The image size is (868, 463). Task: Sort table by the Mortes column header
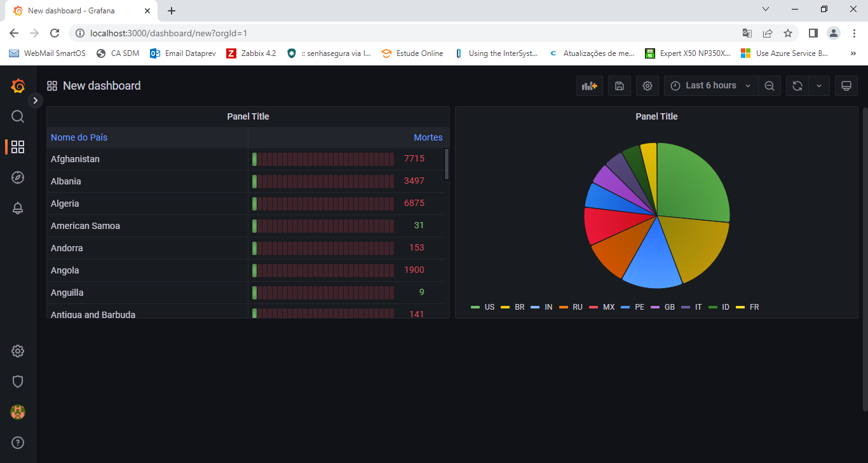pyautogui.click(x=428, y=137)
